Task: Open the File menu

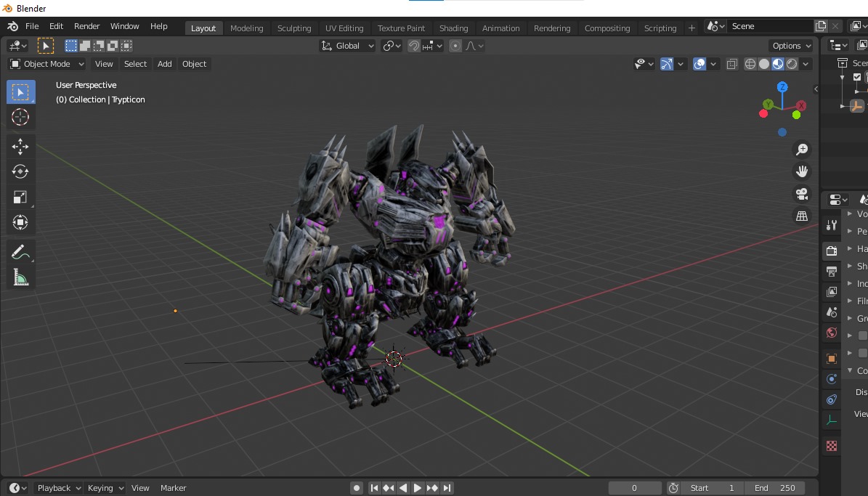Action: tap(32, 26)
